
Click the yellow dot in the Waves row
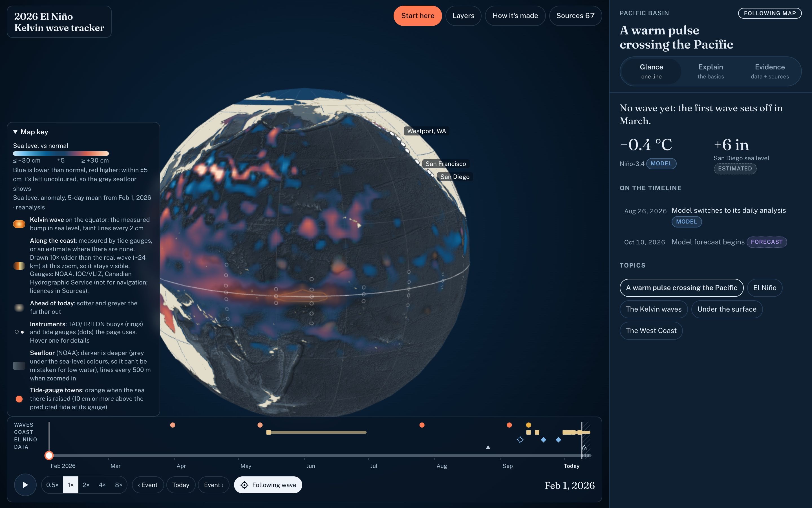click(528, 425)
